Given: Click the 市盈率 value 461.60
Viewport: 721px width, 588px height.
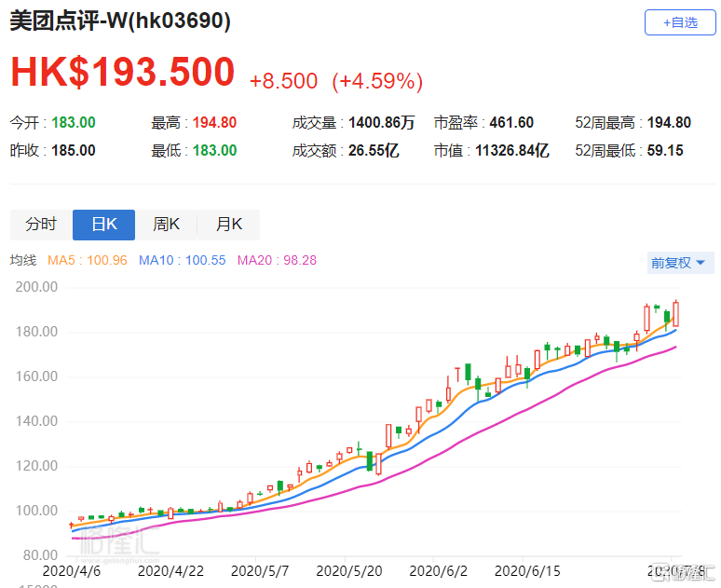Looking at the screenshot, I should pos(512,123).
